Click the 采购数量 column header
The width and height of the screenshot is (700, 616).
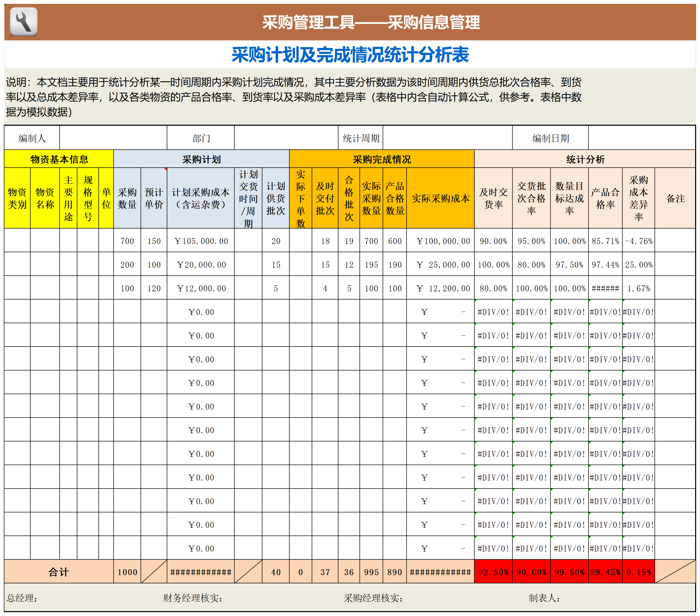pos(127,198)
